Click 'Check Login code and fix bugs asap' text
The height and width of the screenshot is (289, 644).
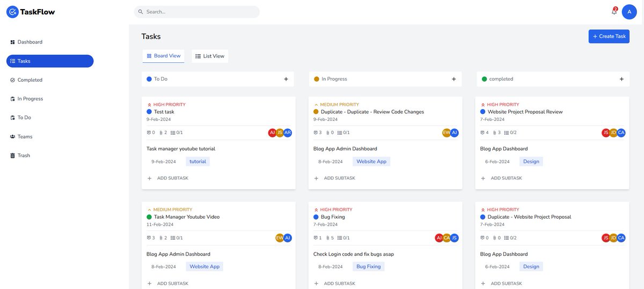(354, 254)
